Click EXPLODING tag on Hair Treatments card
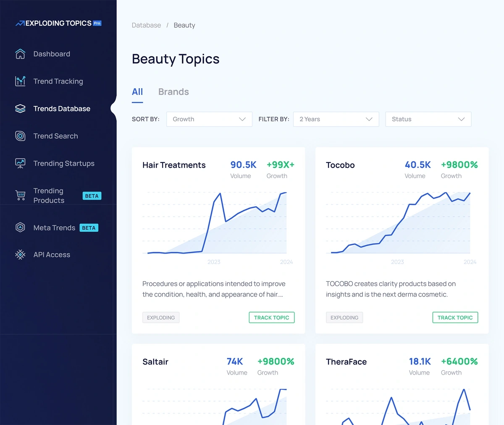Viewport: 504px width, 425px height. 161,317
